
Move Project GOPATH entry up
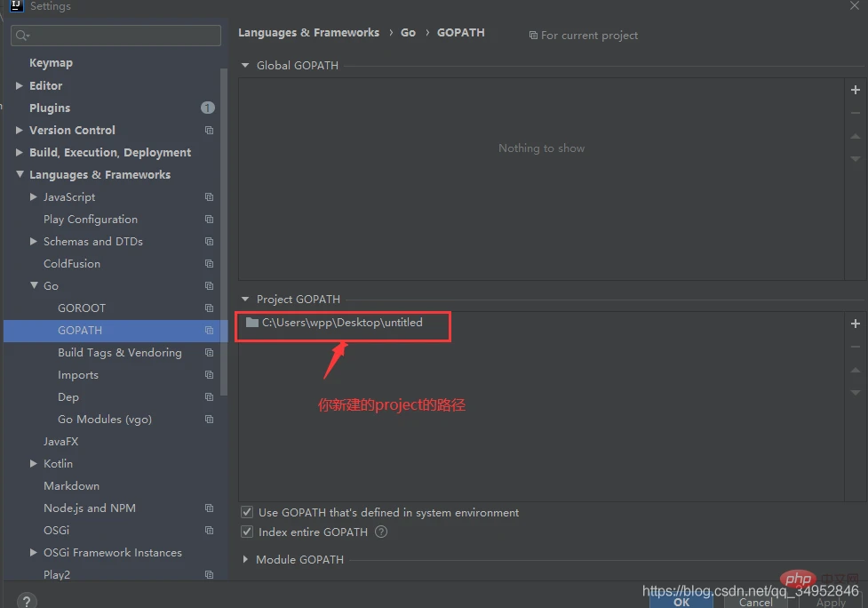[856, 370]
